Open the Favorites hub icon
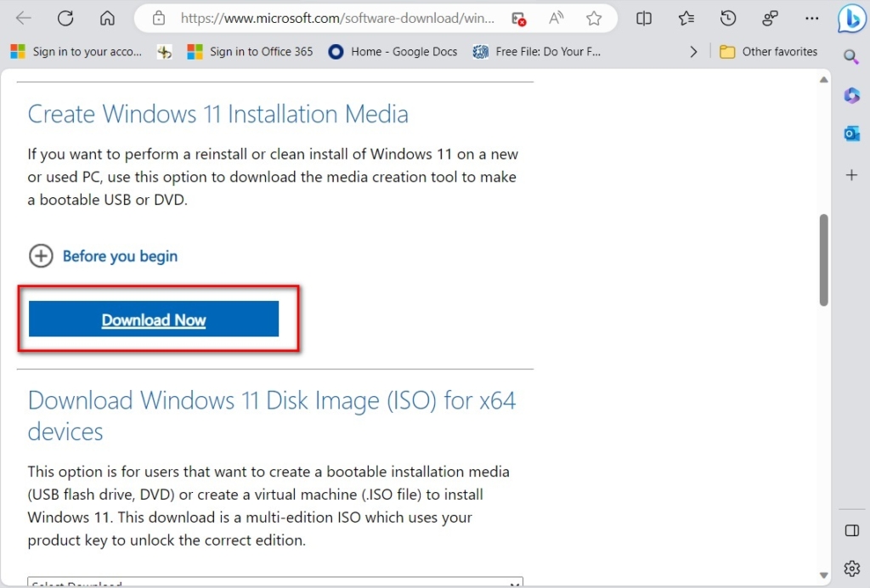 click(686, 18)
